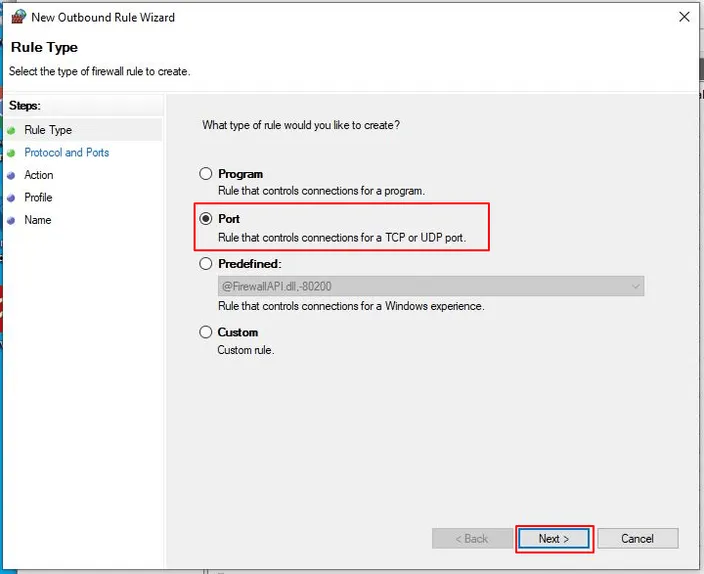Click the purple bullet beside Profile
704x574 pixels.
(11, 198)
